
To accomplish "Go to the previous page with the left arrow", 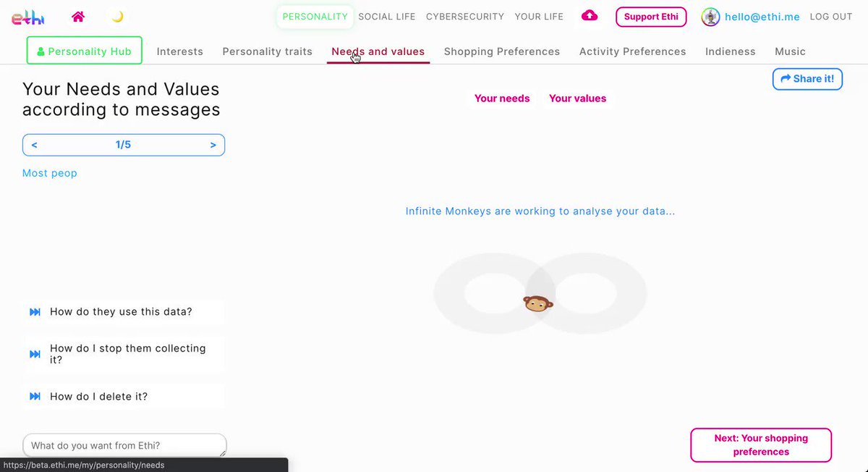I will tap(35, 145).
